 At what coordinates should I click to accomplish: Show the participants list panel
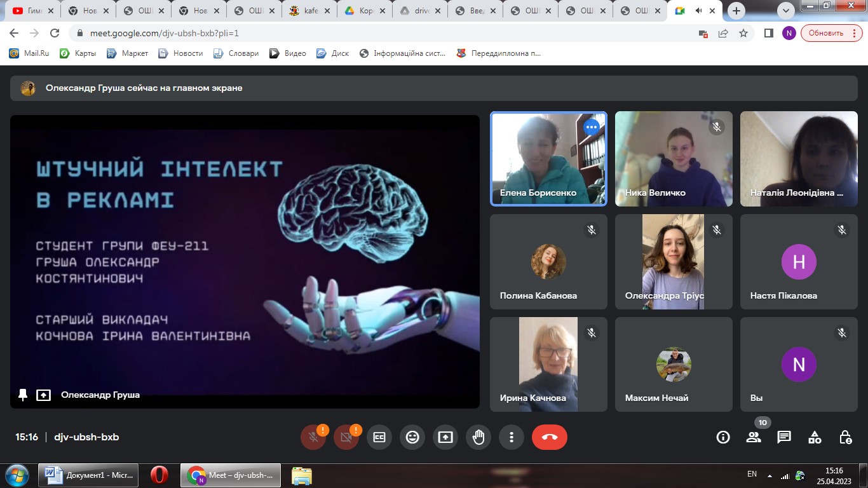[754, 437]
